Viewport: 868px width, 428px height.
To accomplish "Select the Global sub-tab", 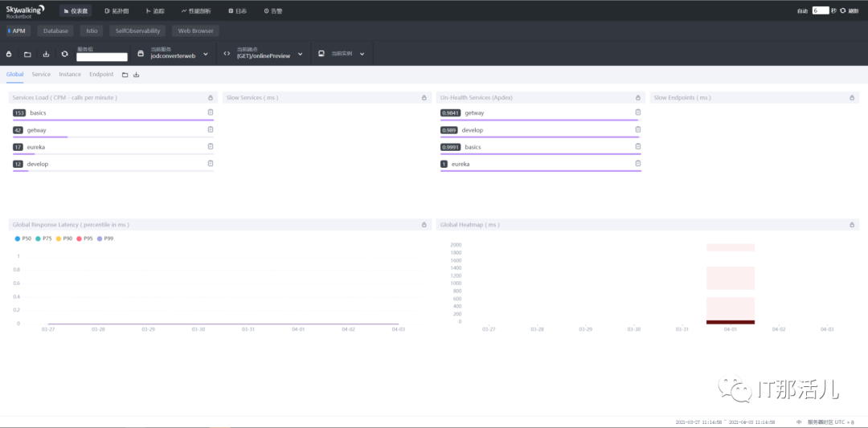I will [15, 74].
